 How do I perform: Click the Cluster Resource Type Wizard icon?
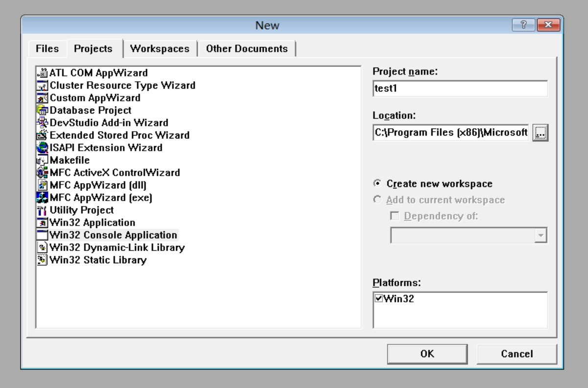coord(43,86)
